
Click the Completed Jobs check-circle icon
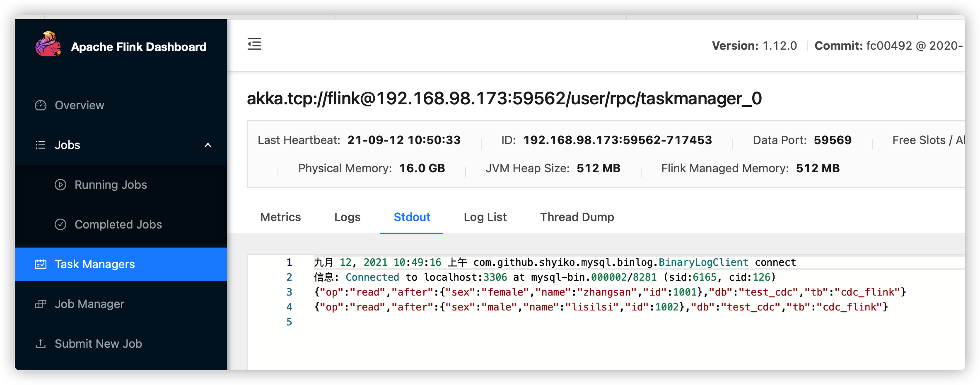pyautogui.click(x=60, y=224)
